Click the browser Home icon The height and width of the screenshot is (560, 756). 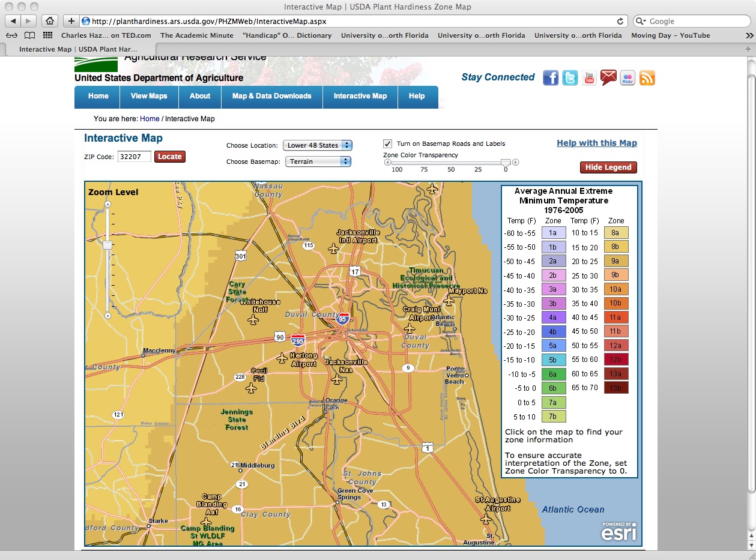click(x=50, y=21)
